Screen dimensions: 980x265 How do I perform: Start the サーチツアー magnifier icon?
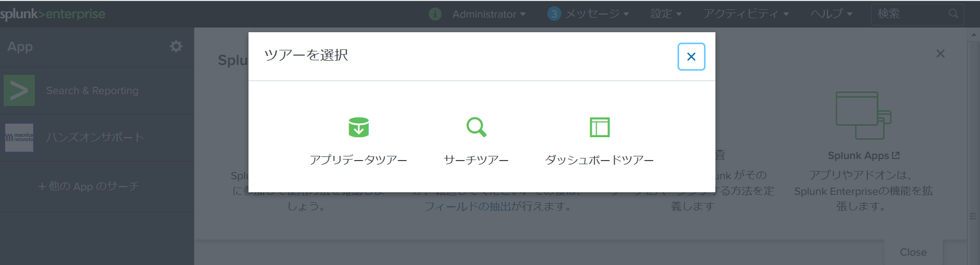476,127
